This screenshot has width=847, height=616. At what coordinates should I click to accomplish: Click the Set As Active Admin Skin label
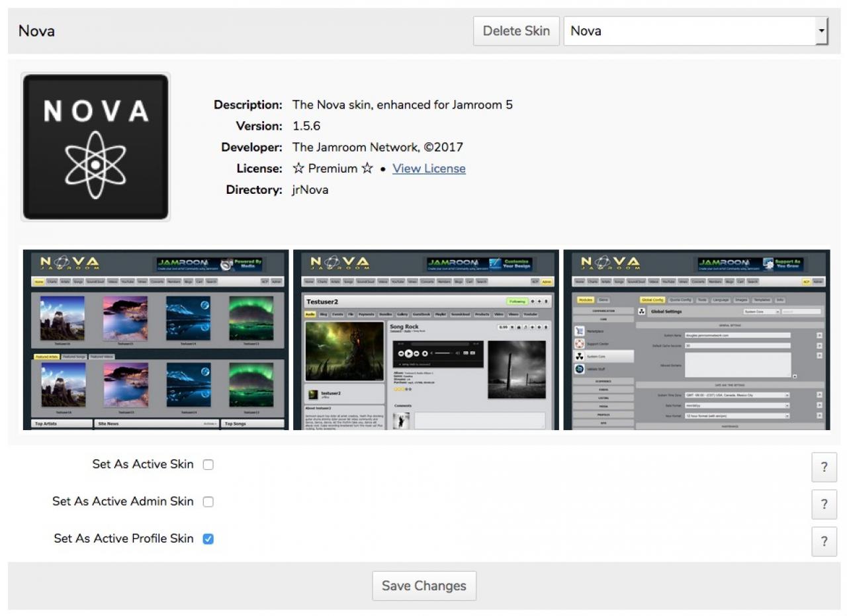123,502
